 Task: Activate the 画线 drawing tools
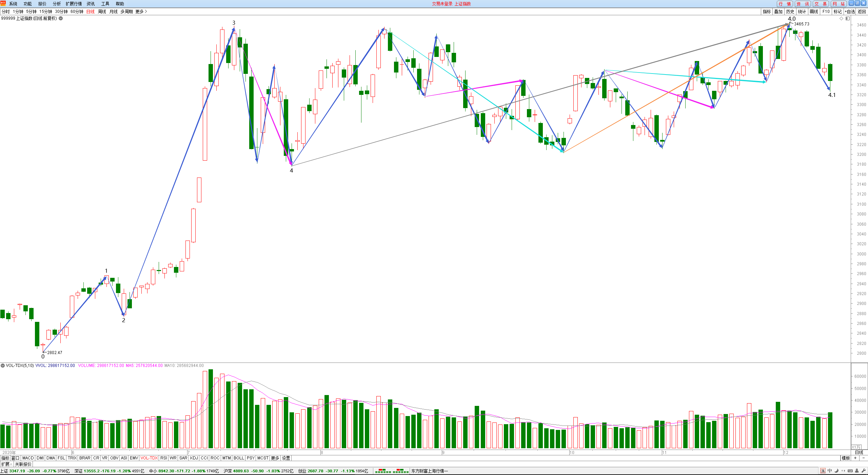pos(814,12)
